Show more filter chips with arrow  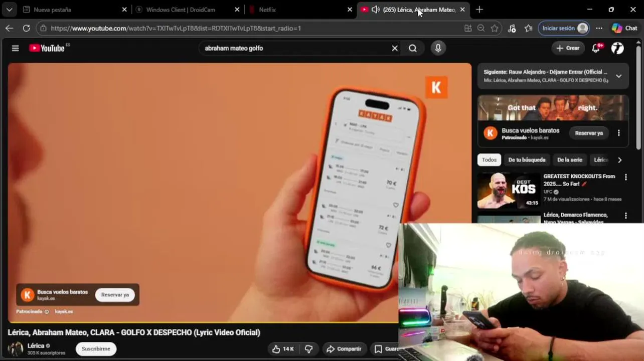click(619, 160)
